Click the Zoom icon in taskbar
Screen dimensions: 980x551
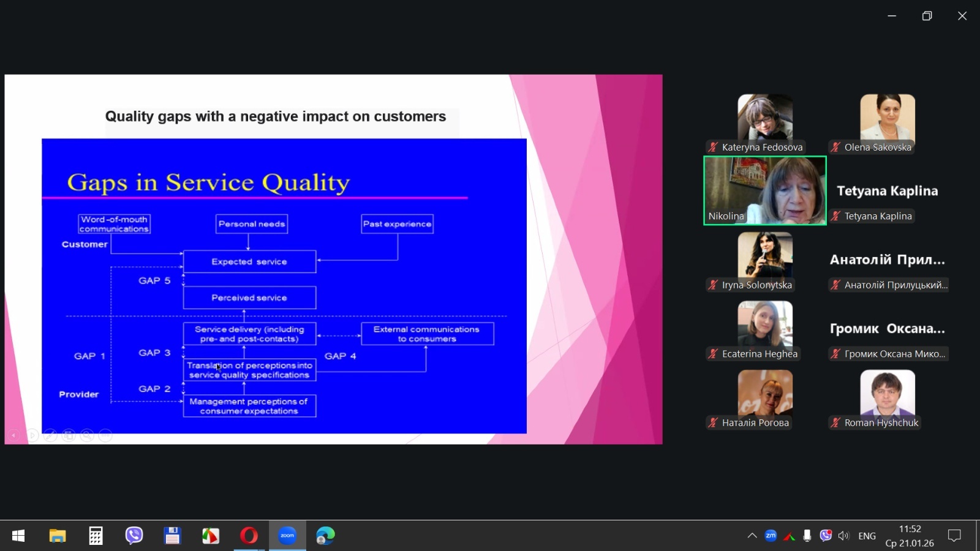click(287, 536)
